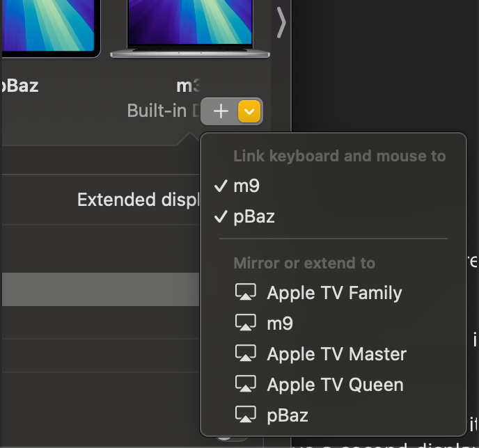Select Apple TV Queen to mirror or extend
This screenshot has height=448, width=479.
tap(335, 385)
